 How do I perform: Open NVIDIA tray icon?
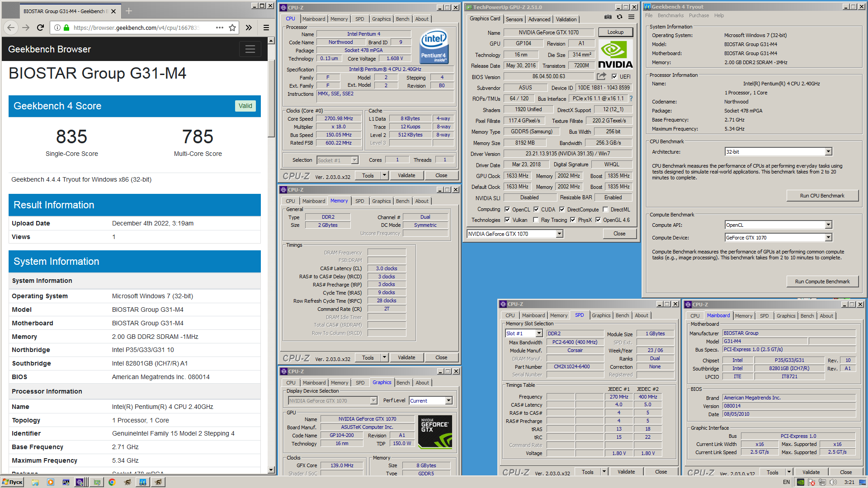pos(801,482)
